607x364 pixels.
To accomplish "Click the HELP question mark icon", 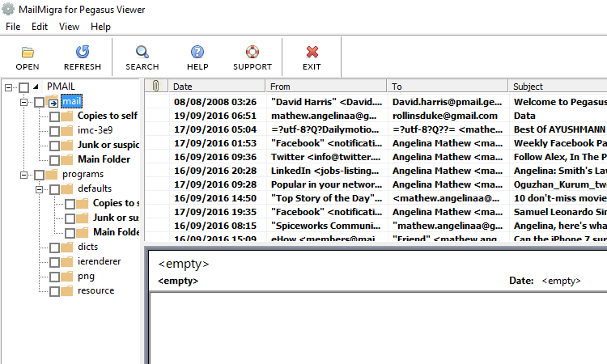I will pyautogui.click(x=197, y=52).
